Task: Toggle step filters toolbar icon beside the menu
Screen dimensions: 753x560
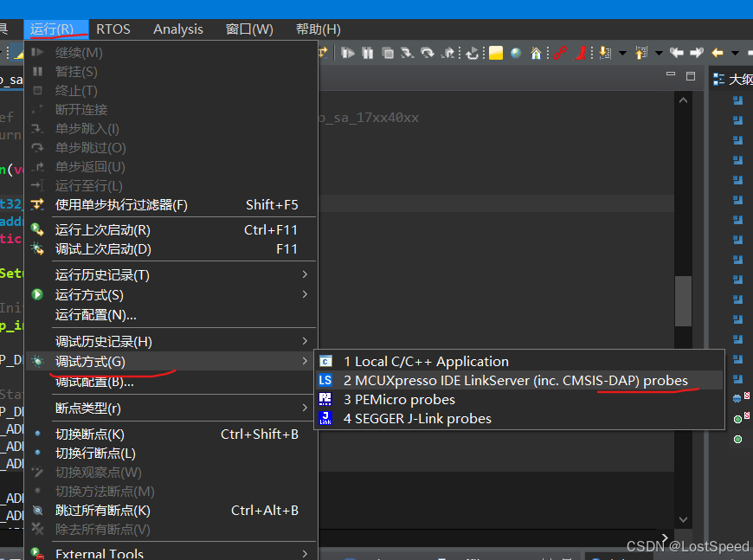Action: [x=322, y=52]
